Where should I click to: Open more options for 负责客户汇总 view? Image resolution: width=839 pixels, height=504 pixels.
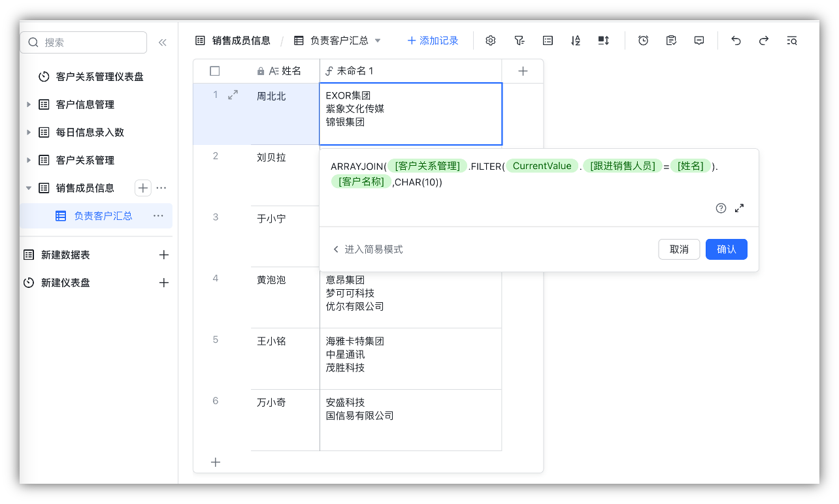click(x=158, y=215)
